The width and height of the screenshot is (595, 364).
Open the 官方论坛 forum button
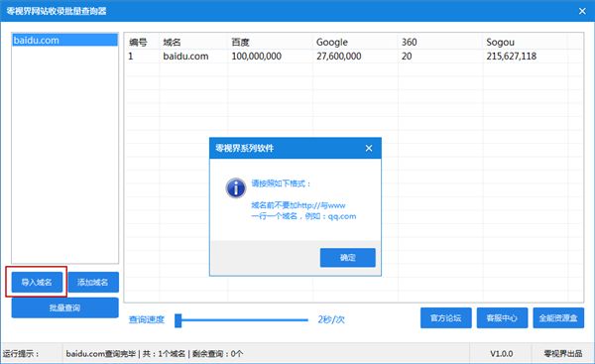[x=446, y=318]
